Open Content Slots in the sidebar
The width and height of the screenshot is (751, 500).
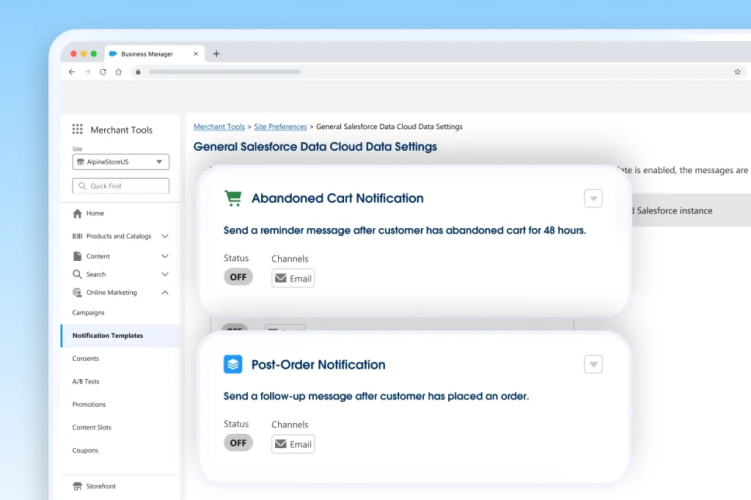(x=91, y=427)
